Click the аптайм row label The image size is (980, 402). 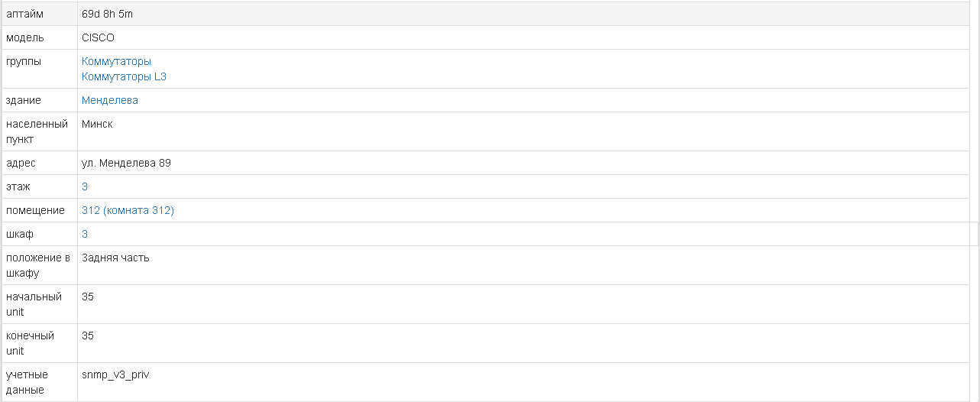24,14
